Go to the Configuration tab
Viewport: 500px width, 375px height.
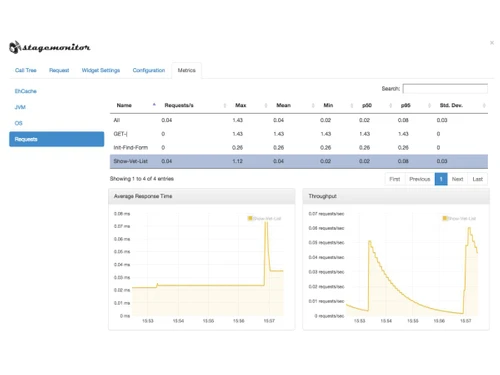pos(149,70)
